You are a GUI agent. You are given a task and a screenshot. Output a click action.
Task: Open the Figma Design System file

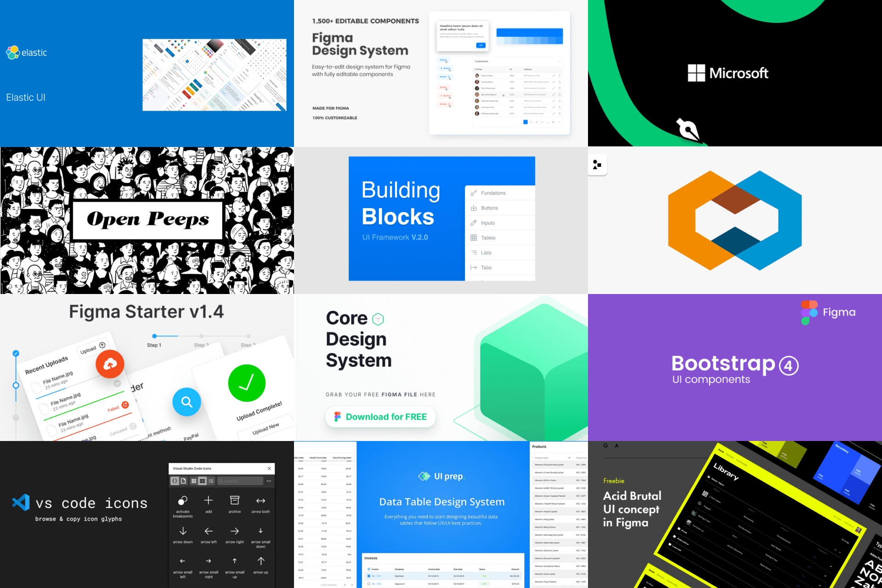click(x=441, y=73)
